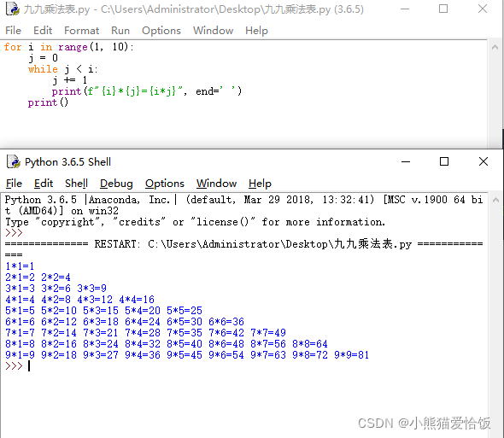This screenshot has width=504, height=438.
Task: Maximize the Python 3.6.5 Shell window
Action: pyautogui.click(x=444, y=161)
